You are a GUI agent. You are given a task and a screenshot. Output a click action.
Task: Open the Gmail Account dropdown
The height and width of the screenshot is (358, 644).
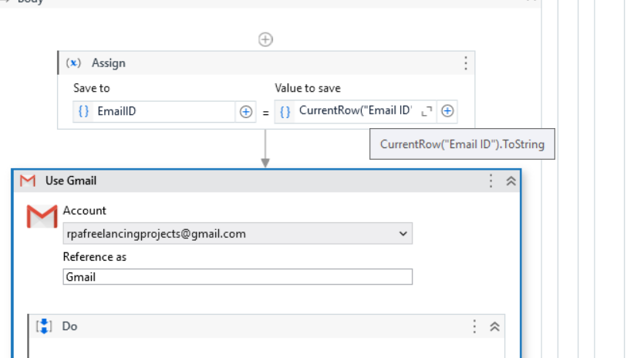pyautogui.click(x=403, y=233)
